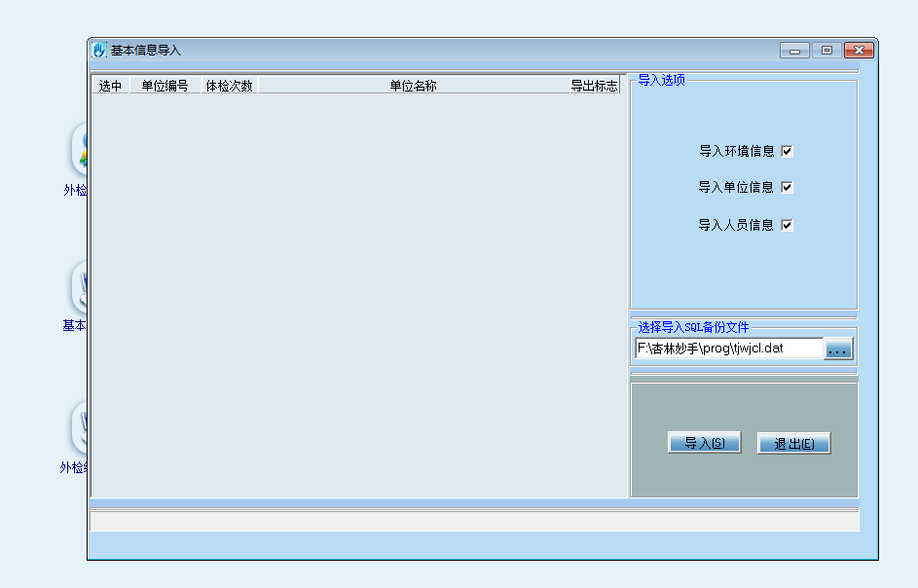918x588 pixels.
Task: Maximize the 基本信息导入 window
Action: pyautogui.click(x=826, y=51)
